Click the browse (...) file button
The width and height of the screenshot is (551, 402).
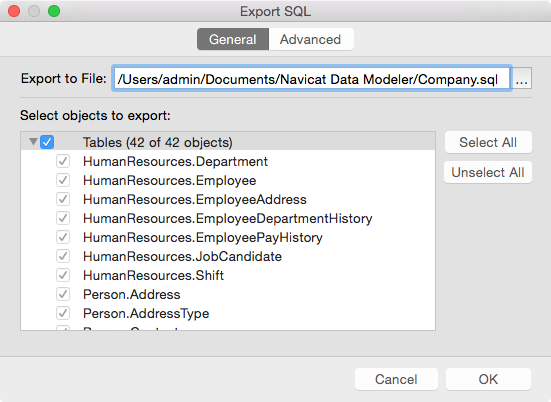coord(522,78)
